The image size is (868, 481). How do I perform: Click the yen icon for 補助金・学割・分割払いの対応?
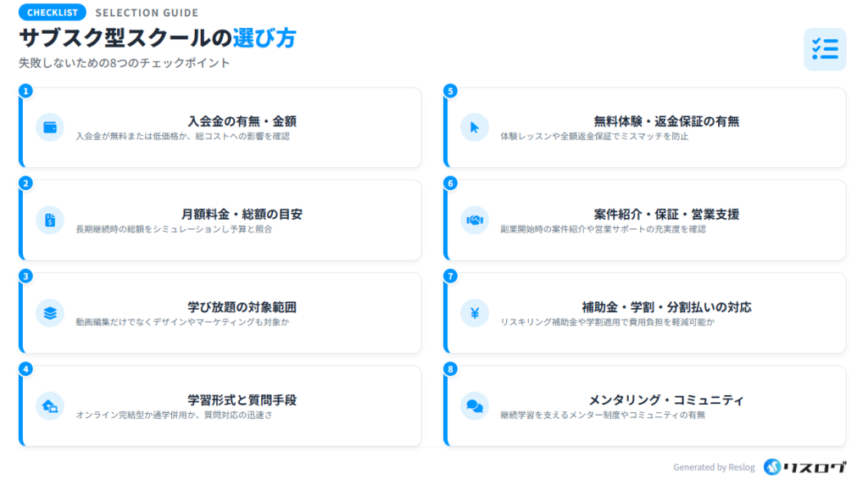475,313
